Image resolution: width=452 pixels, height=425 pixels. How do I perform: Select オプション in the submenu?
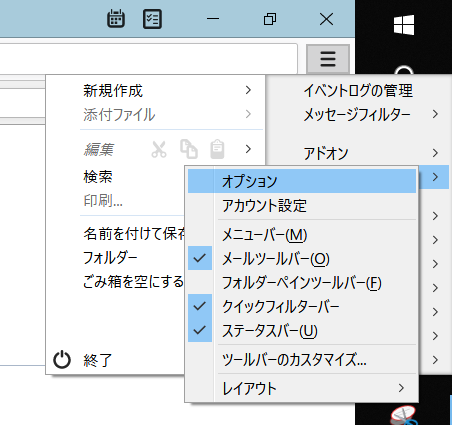(x=302, y=181)
